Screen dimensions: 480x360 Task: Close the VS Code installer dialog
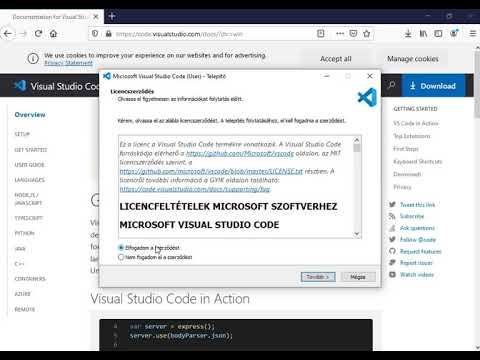click(x=370, y=76)
